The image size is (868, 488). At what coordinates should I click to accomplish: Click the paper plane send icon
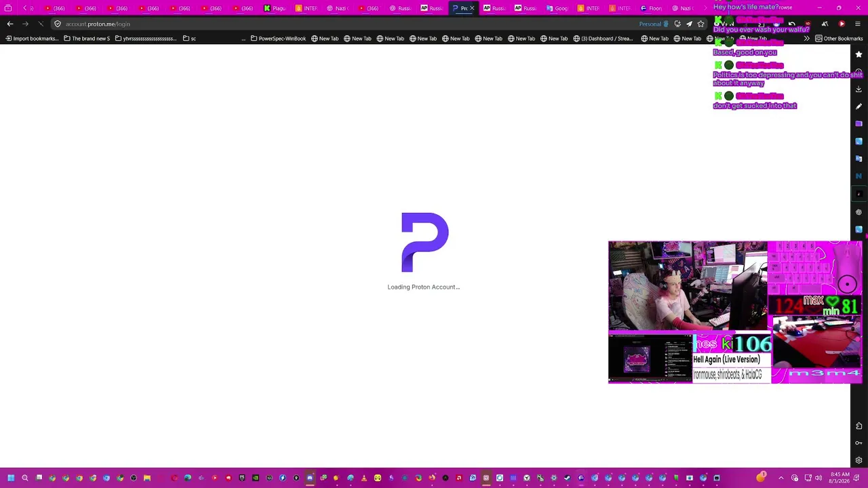coord(689,24)
